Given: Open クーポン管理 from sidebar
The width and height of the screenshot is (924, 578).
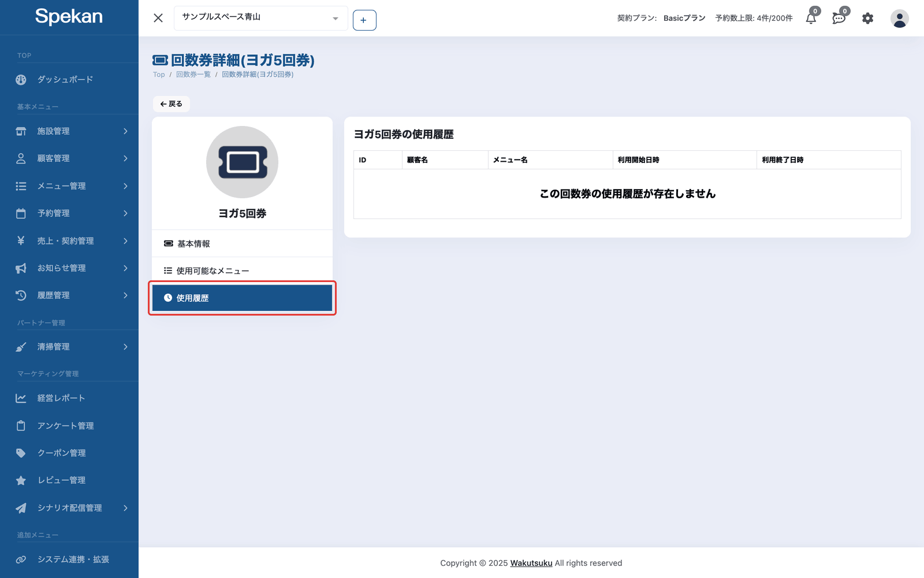Looking at the screenshot, I should point(69,453).
